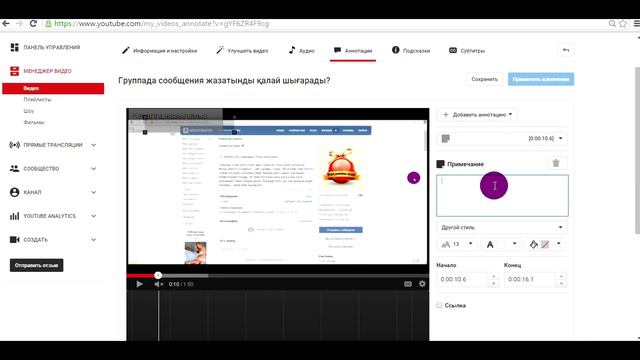
Task: Click the Сохранить button
Action: coord(484,79)
